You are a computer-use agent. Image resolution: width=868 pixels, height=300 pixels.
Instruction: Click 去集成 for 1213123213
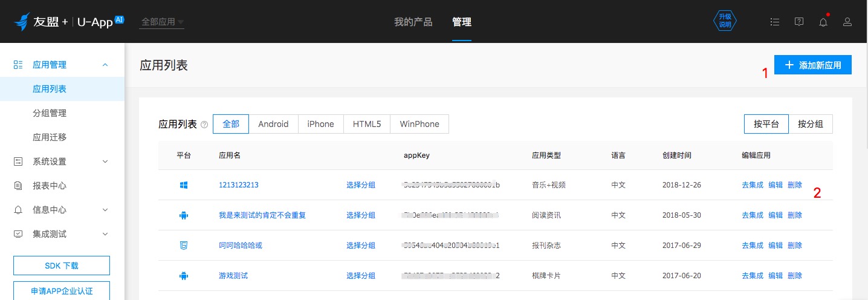753,185
